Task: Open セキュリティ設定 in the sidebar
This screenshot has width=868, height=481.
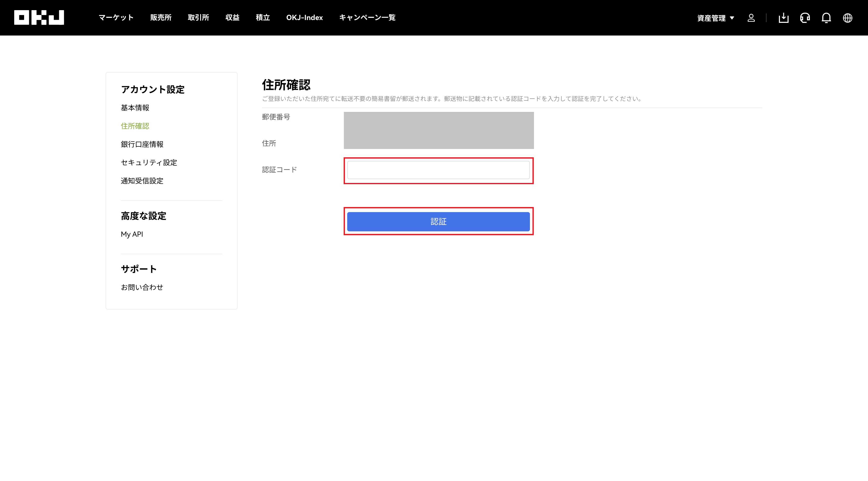Action: click(149, 163)
